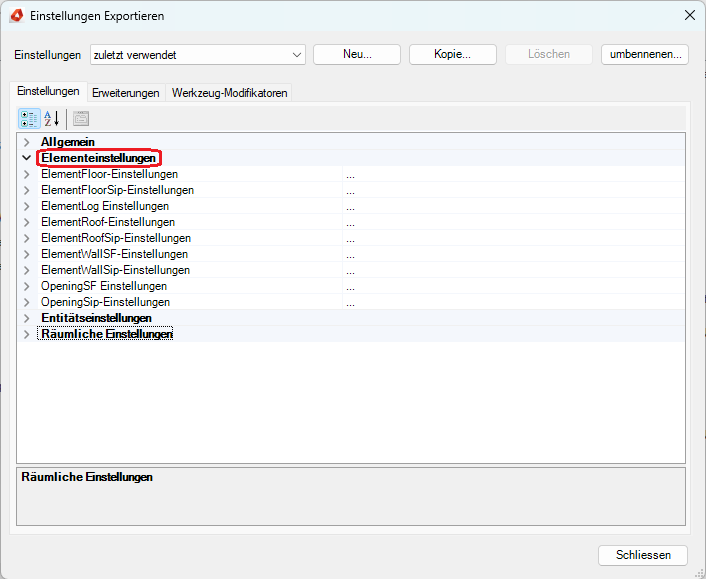Select ElementWallSF-Einstellungen label
Screen dimensions: 706x579
(114, 254)
